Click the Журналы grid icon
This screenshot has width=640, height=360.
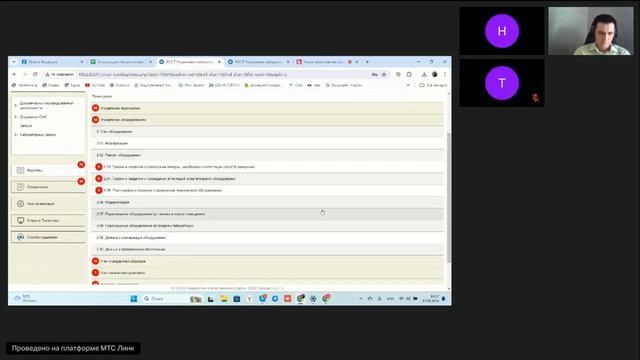click(x=20, y=170)
